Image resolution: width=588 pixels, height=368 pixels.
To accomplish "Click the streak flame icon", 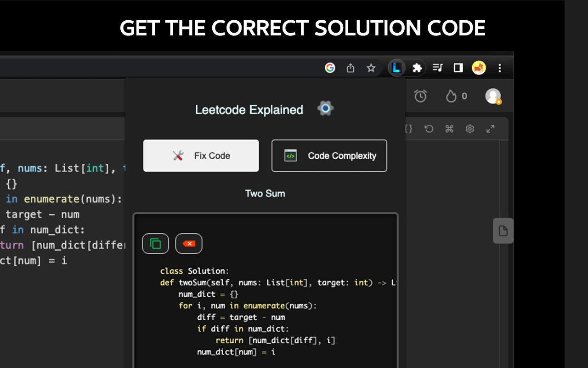I will click(x=451, y=96).
